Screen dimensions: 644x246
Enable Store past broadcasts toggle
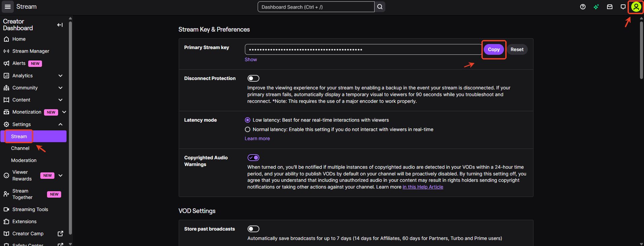(253, 229)
